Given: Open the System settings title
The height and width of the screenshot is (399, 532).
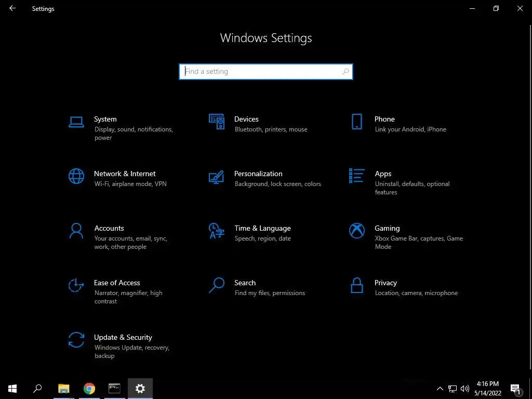Looking at the screenshot, I should click(105, 119).
